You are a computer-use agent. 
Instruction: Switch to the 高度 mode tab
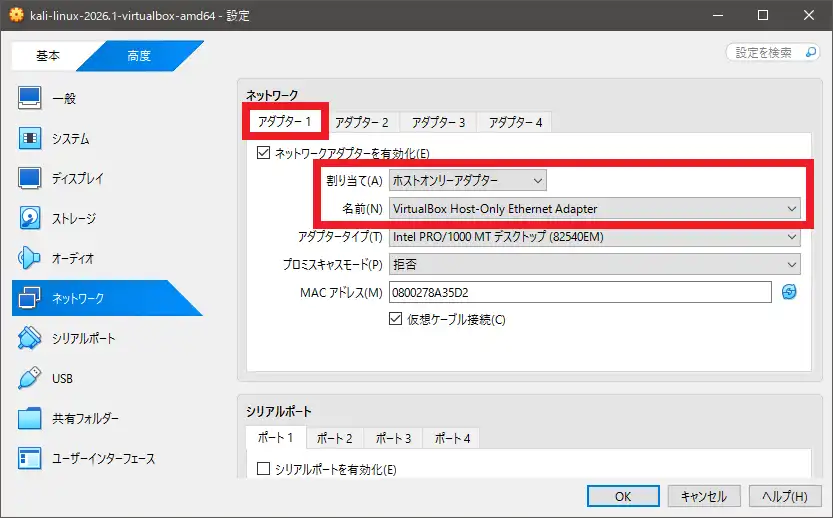coord(139,55)
